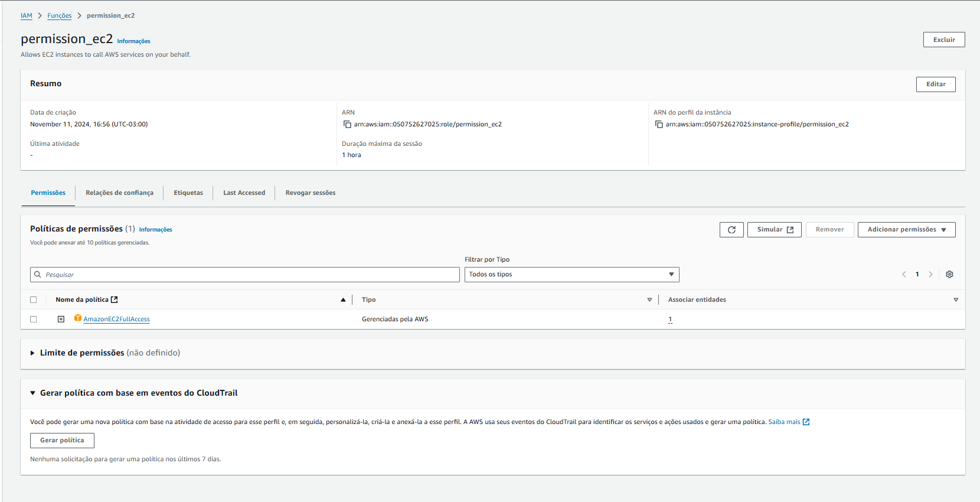Click search magnifier icon in Pesquisar field

pyautogui.click(x=38, y=275)
